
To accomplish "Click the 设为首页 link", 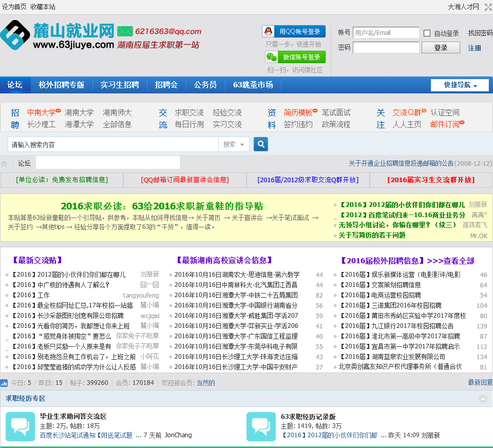I will click(14, 7).
